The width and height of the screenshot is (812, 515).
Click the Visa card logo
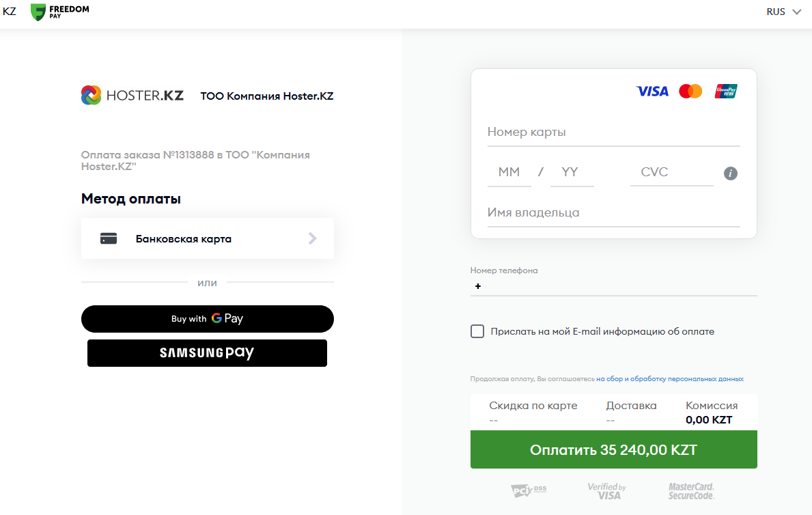[x=652, y=91]
